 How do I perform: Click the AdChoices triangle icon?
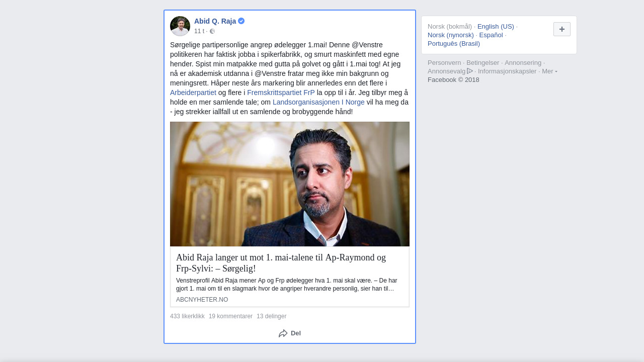coord(470,71)
